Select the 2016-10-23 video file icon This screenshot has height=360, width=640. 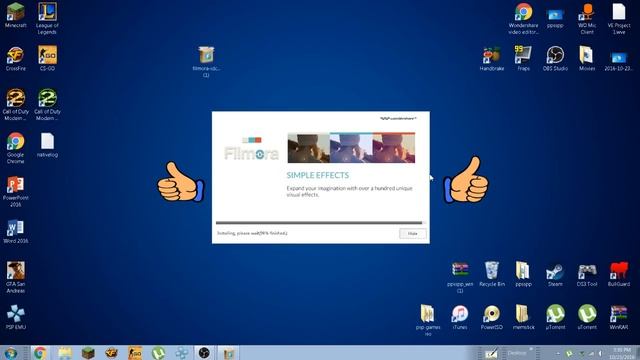pyautogui.click(x=619, y=62)
